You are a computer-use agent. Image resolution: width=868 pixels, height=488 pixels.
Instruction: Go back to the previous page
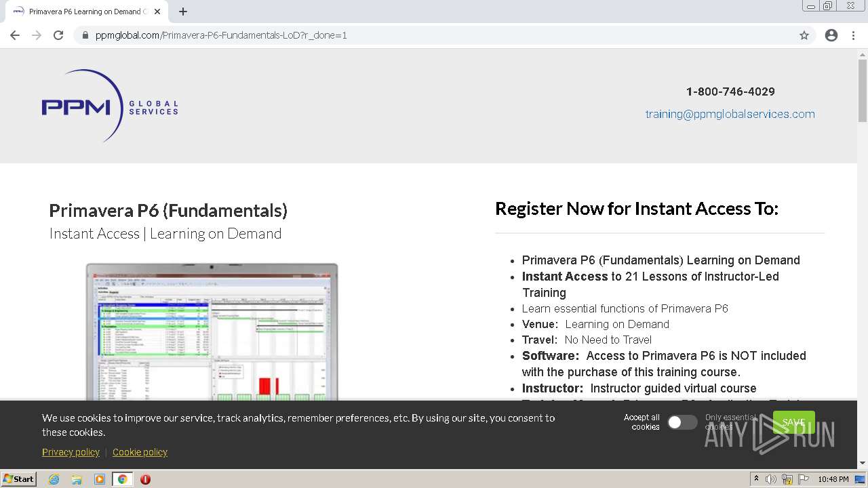[x=15, y=35]
